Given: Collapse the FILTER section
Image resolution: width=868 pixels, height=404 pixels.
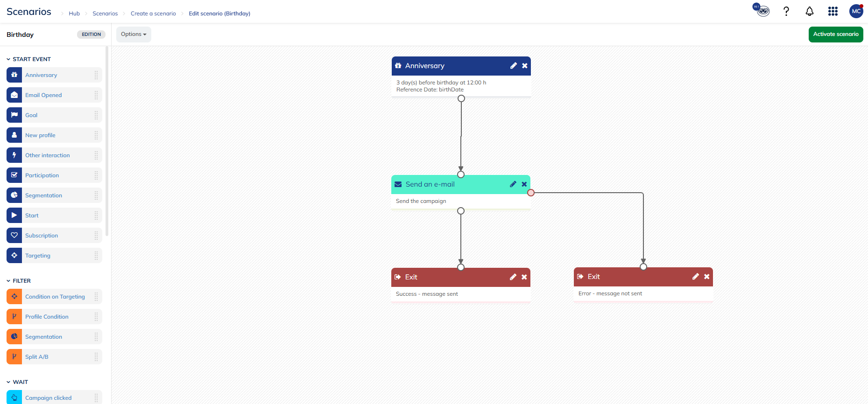Looking at the screenshot, I should 8,281.
